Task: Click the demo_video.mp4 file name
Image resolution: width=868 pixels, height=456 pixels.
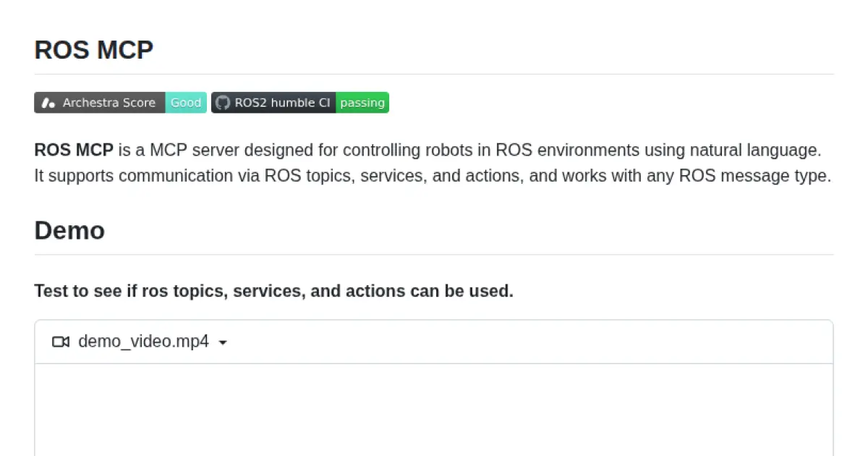Action: pos(143,342)
